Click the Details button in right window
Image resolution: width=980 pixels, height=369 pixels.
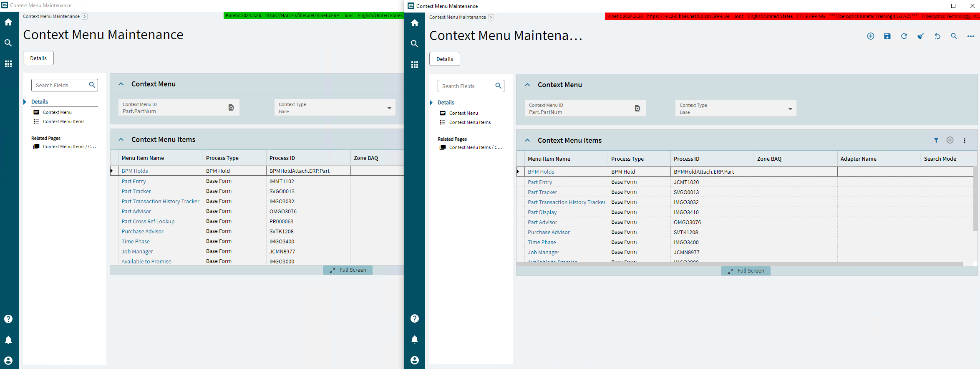(x=445, y=59)
